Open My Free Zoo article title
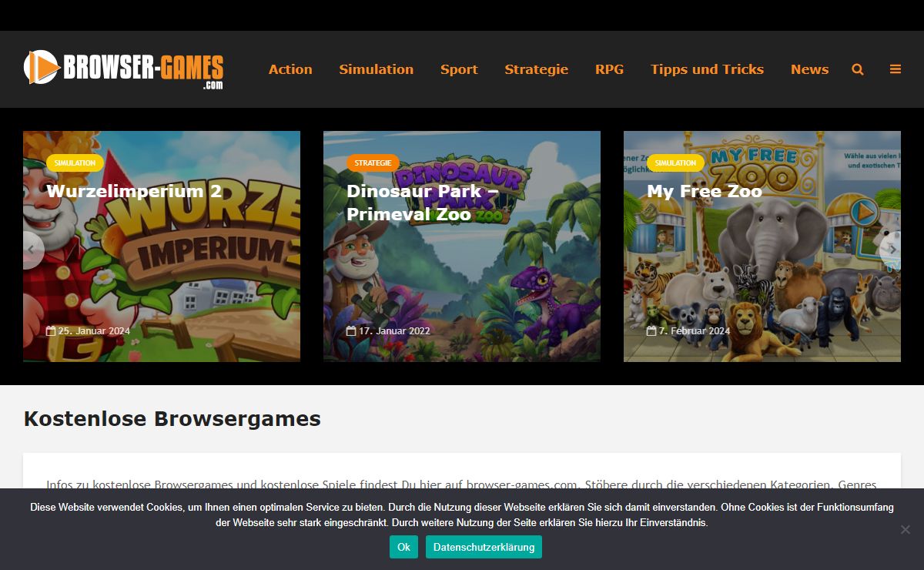Screen dimensions: 924x570 (705, 191)
